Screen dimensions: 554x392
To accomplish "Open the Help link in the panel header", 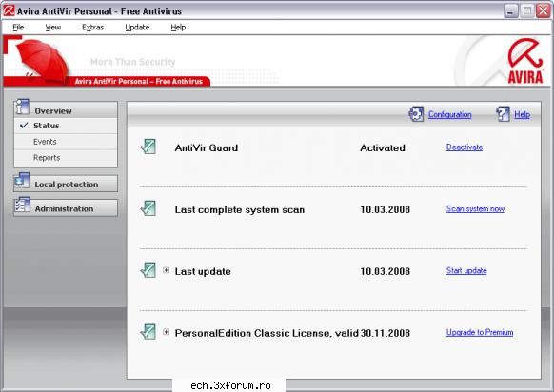I will (x=522, y=115).
